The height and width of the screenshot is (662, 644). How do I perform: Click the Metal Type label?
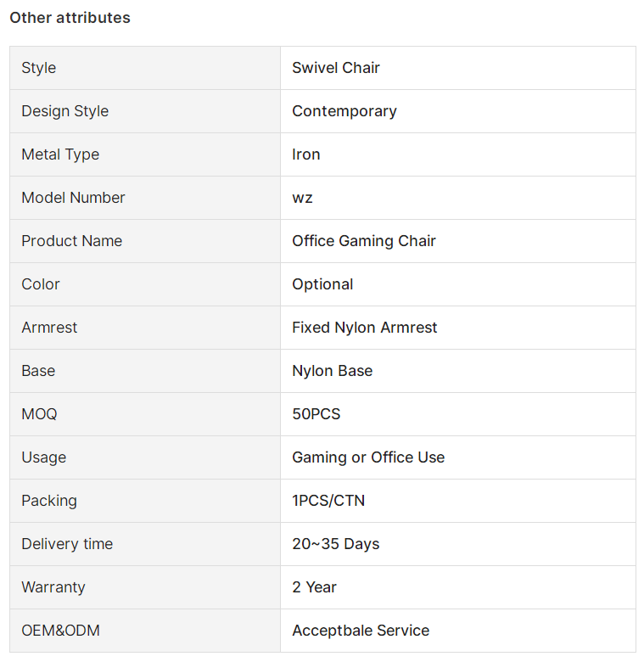click(x=60, y=154)
